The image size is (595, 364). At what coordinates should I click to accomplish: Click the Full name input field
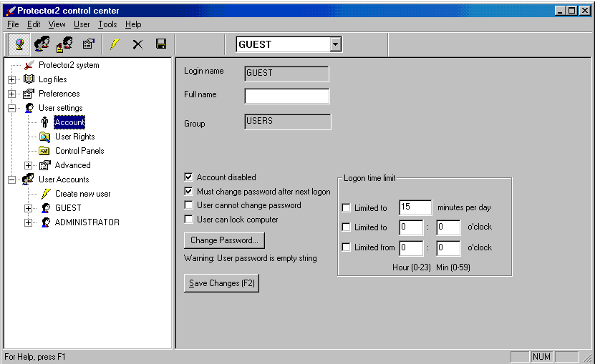287,97
